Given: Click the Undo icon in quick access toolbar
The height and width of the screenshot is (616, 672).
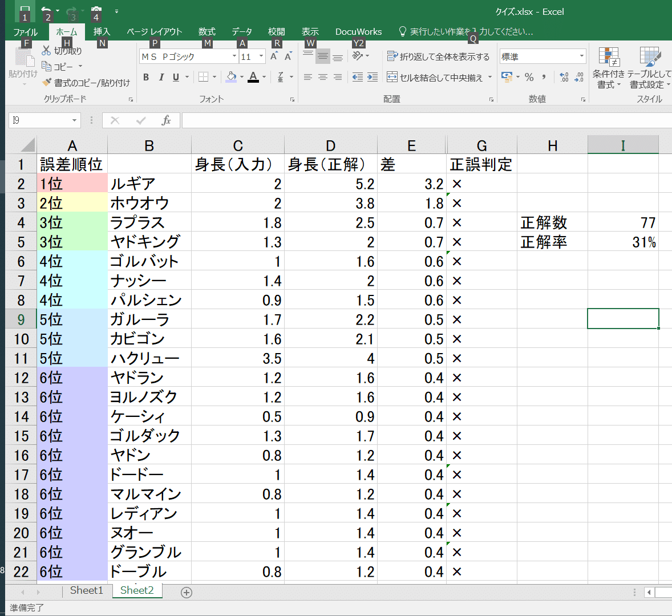Looking at the screenshot, I should 46,10.
